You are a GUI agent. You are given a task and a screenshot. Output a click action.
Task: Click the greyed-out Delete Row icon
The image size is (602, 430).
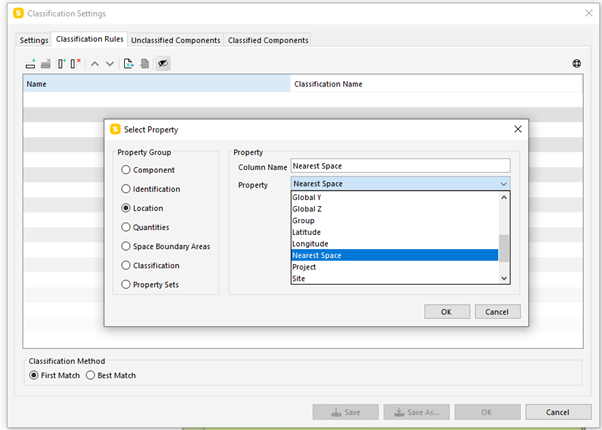coord(46,64)
